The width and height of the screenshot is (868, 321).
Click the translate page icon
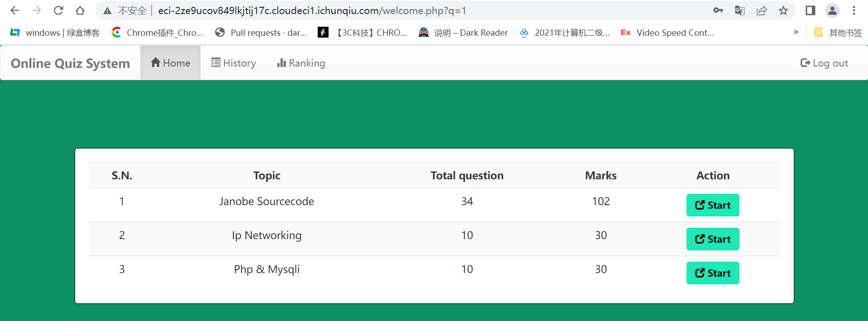(x=740, y=10)
